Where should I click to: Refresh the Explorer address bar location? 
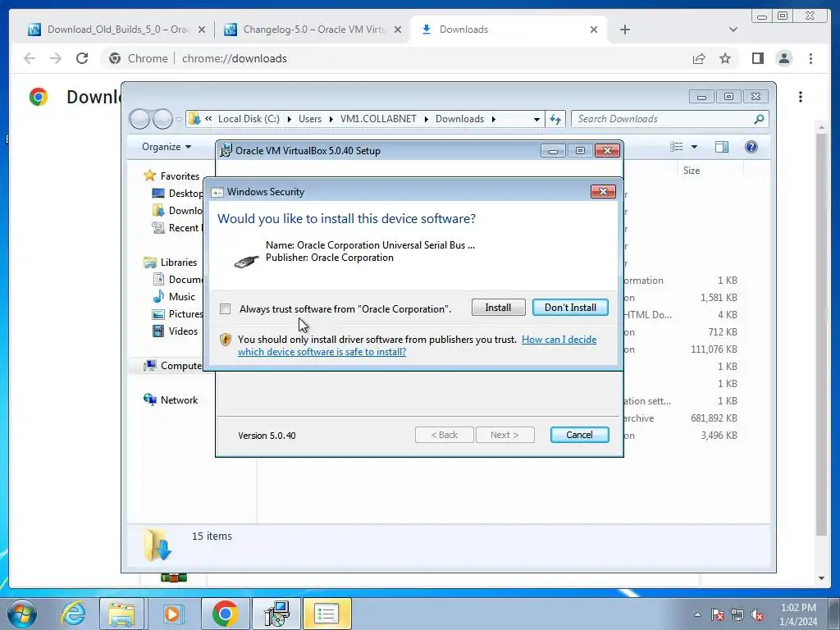tap(555, 119)
